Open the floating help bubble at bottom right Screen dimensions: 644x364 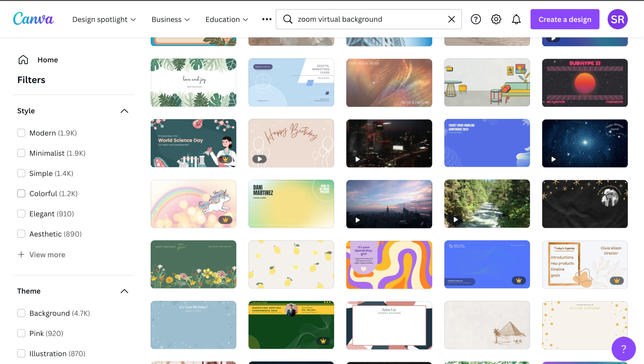click(624, 349)
